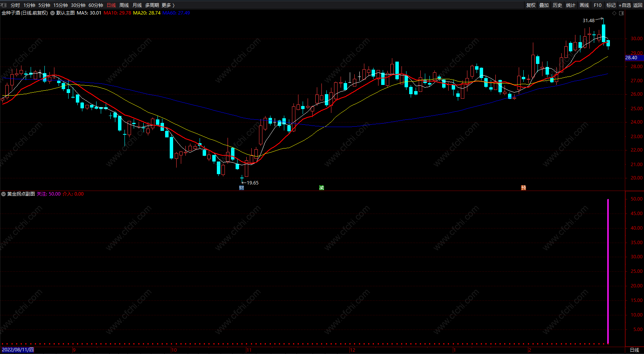The width and height of the screenshot is (644, 354).
Task: Select the 30分钟 period tab
Action: [x=78, y=5]
